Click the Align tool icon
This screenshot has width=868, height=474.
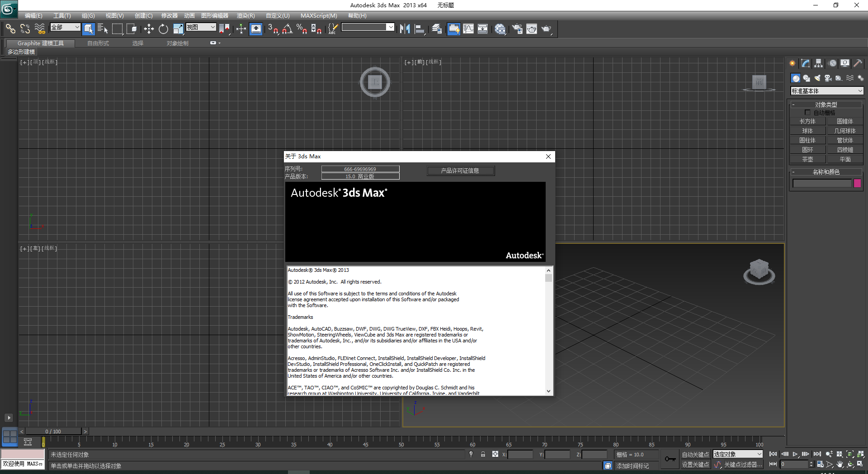click(420, 29)
